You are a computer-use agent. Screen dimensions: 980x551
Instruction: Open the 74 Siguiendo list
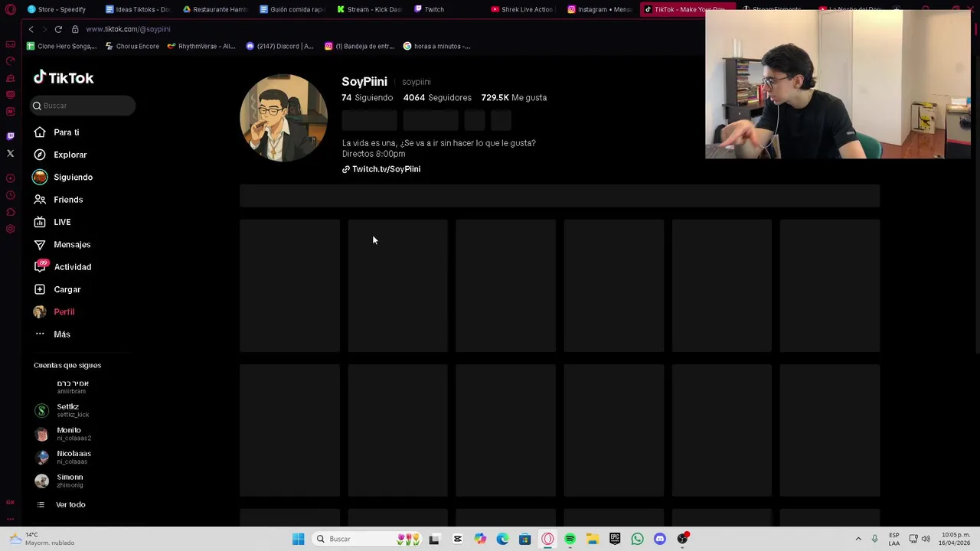367,98
